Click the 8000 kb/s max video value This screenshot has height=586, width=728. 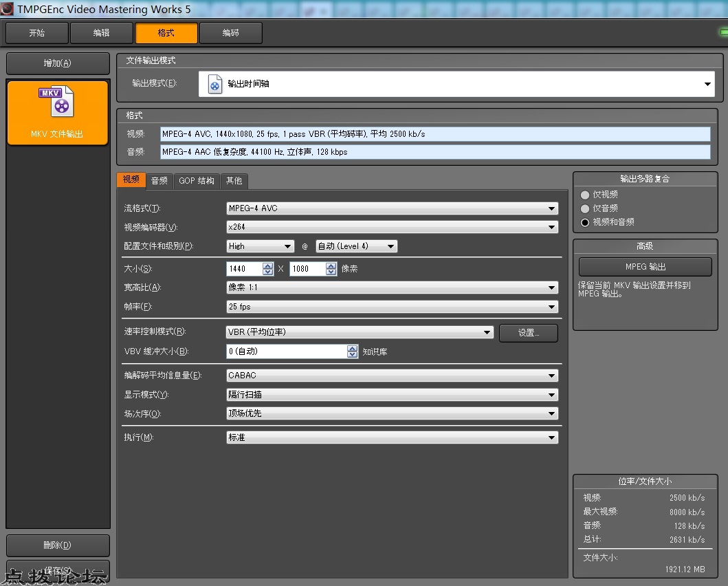[687, 512]
